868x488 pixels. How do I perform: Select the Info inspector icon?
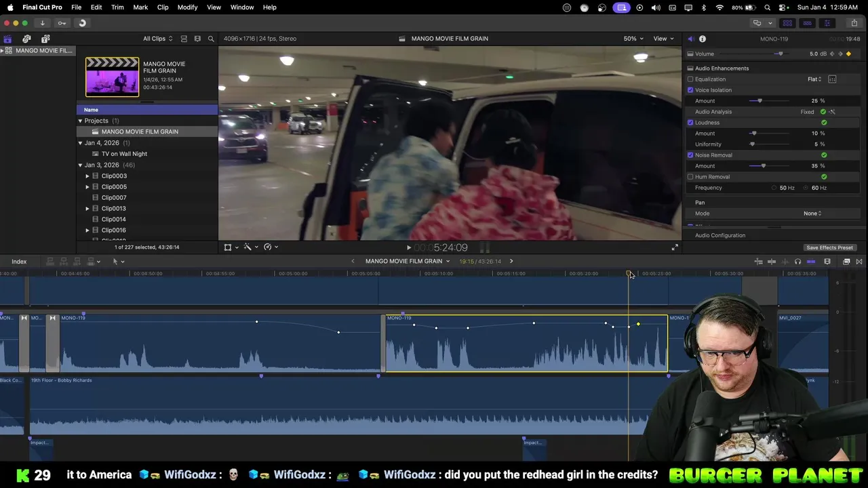[703, 39]
